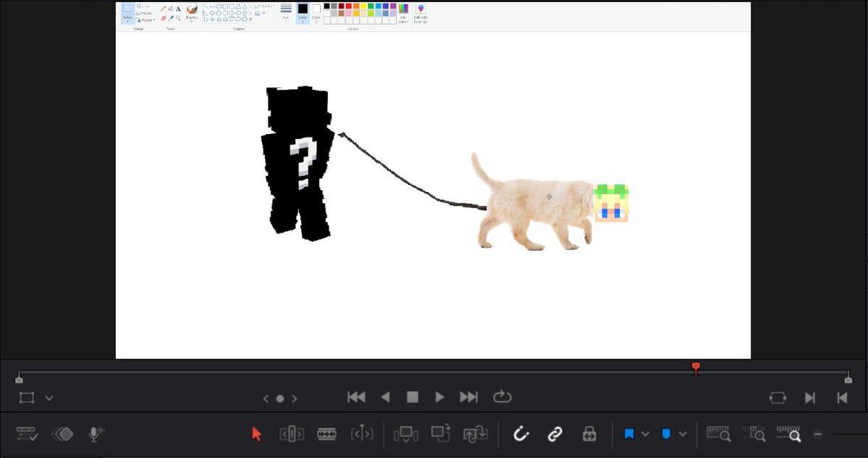The height and width of the screenshot is (458, 868).
Task: Click Paint Size line-thickness option
Action: coord(286,12)
